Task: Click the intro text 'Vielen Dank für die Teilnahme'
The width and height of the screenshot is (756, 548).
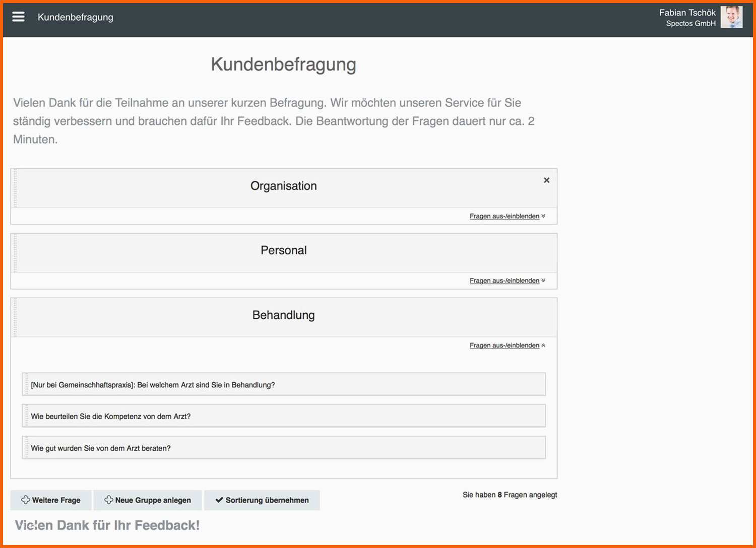Action: [275, 121]
